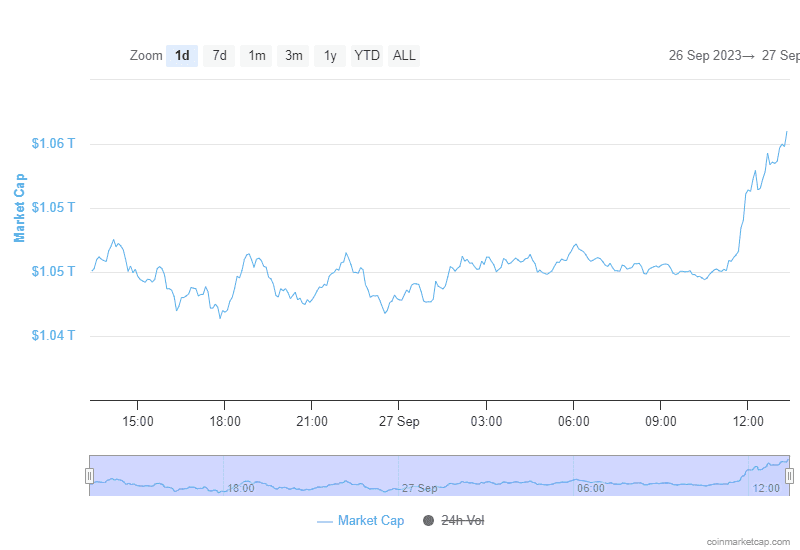Viewport: 800px width, 550px height.
Task: Choose the 3m zoom option
Action: (293, 56)
